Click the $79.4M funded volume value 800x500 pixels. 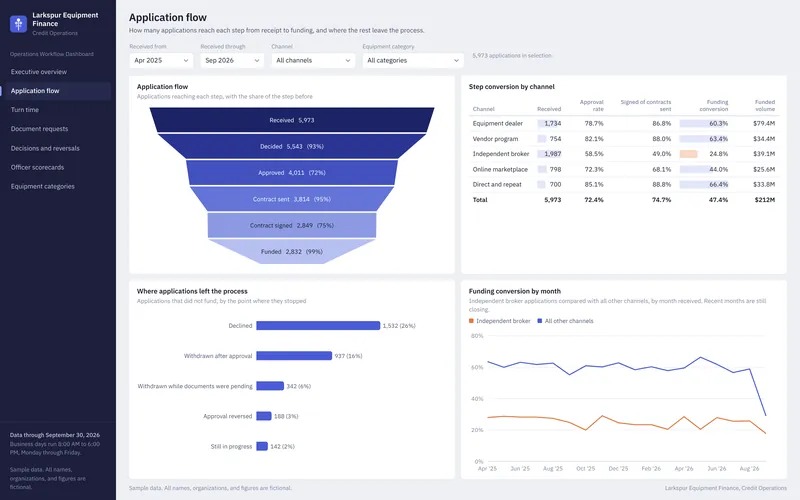tap(764, 123)
